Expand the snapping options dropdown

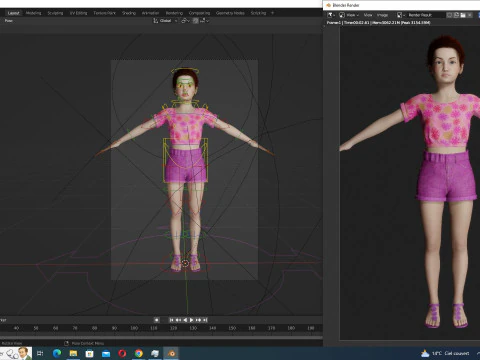tap(204, 21)
